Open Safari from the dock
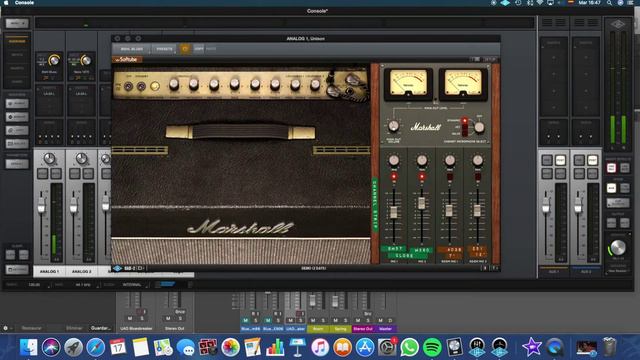The width and height of the screenshot is (640, 360). pyautogui.click(x=96, y=347)
